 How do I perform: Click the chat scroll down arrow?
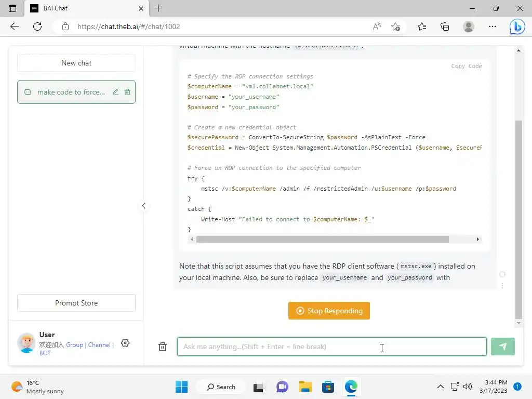(518, 323)
